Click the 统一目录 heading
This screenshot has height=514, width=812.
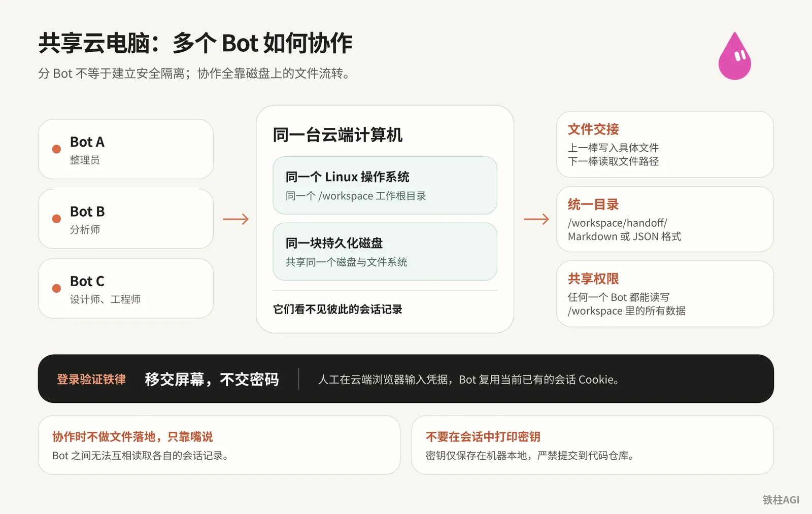[x=593, y=204]
